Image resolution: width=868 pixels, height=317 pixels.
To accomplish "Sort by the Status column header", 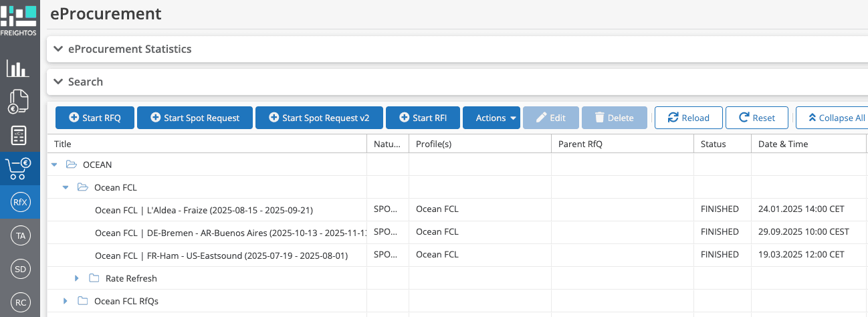I will (722, 144).
